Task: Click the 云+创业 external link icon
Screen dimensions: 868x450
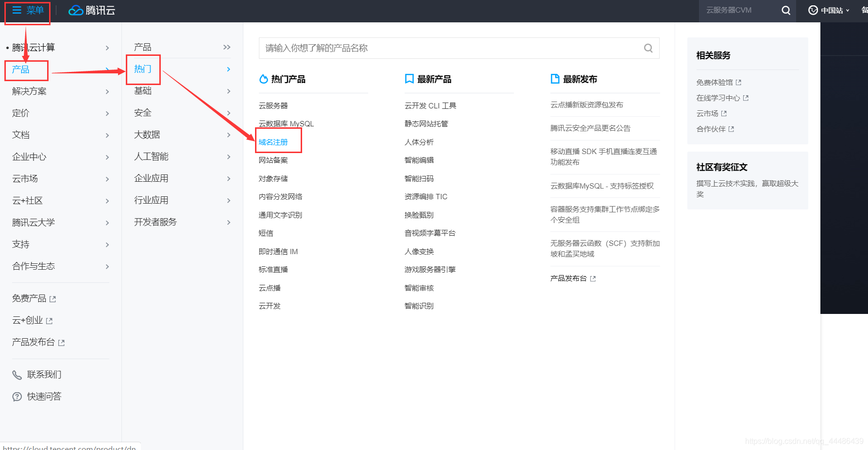Action: pyautogui.click(x=49, y=321)
